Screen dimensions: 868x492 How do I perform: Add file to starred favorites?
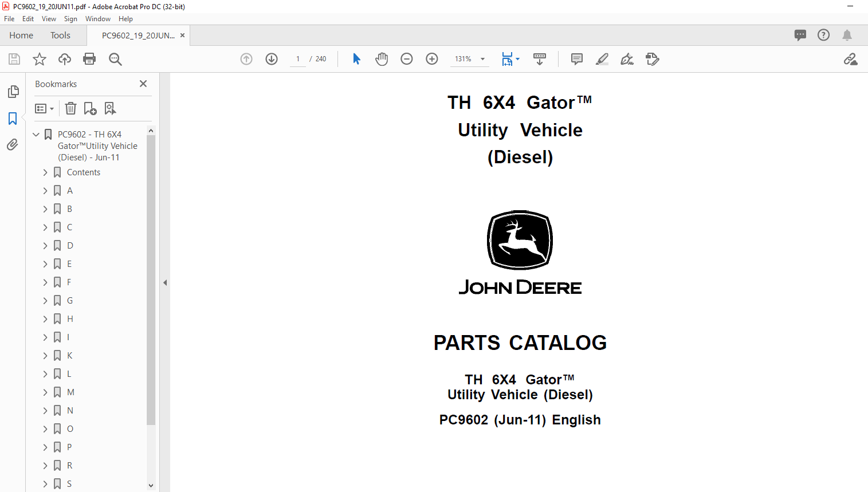click(40, 59)
